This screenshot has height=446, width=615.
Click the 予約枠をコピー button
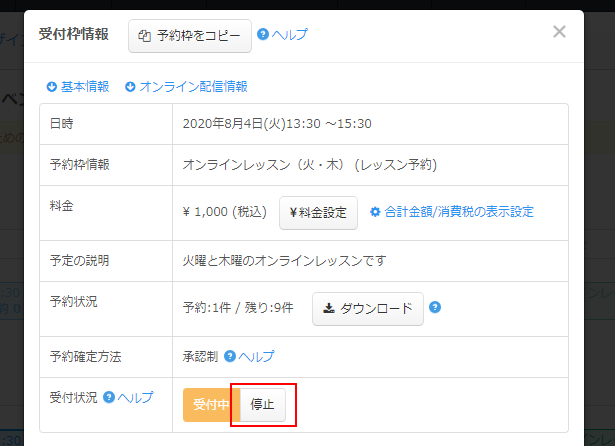(189, 35)
